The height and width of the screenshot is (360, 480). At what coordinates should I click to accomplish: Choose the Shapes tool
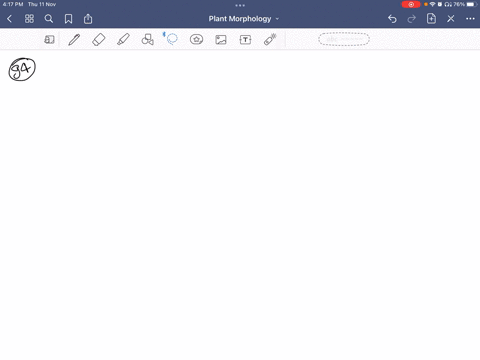point(148,40)
